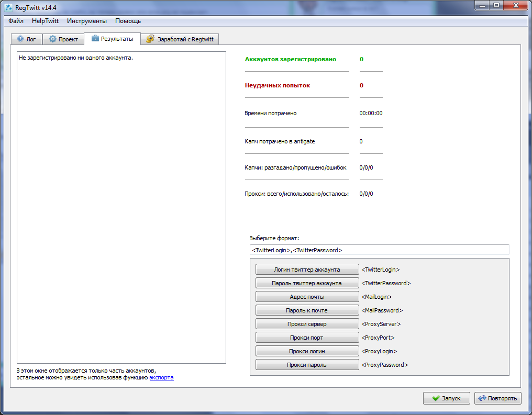Click the Неудачных попыток label

pos(278,85)
